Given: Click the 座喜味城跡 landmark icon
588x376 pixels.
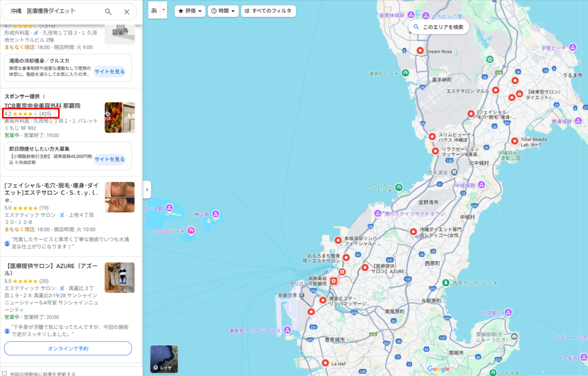Looking at the screenshot, I should (x=411, y=15).
